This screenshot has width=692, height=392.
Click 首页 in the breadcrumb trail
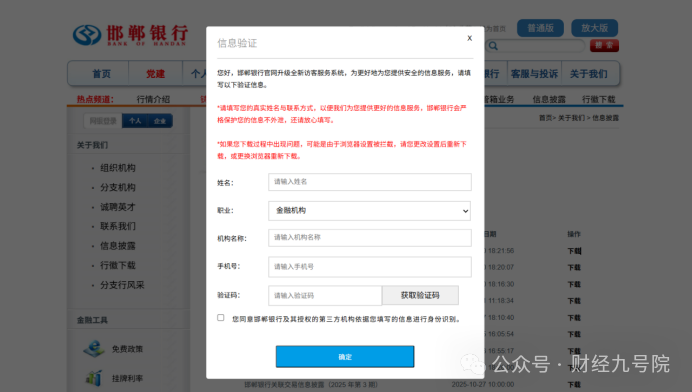coord(545,118)
